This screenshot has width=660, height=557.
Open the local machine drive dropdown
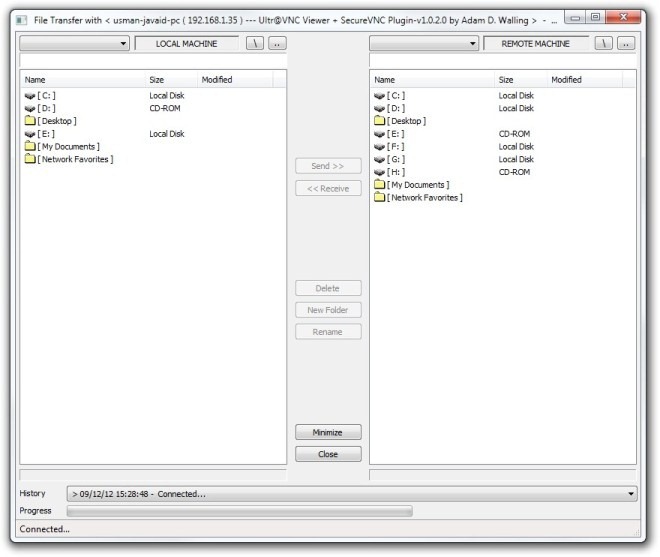coord(75,43)
